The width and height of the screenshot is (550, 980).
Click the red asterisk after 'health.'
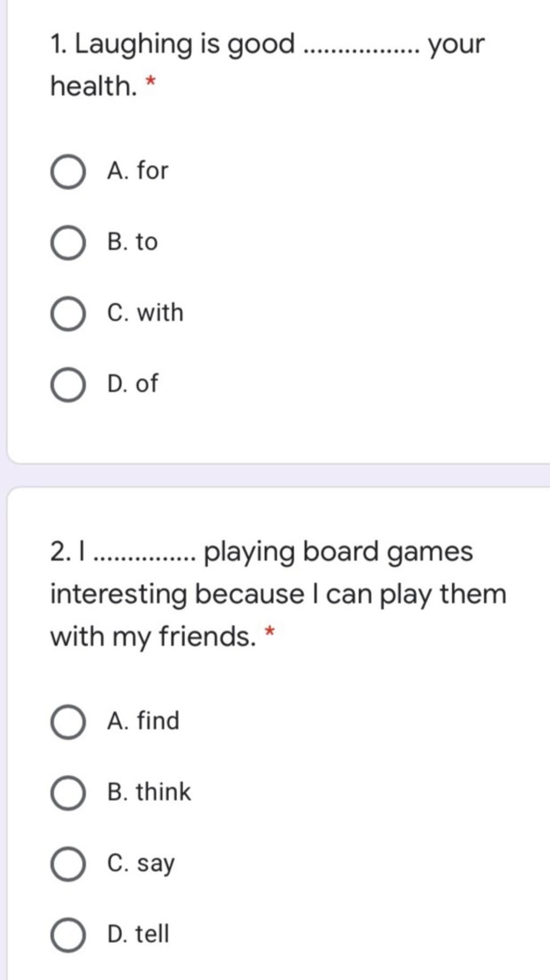[151, 82]
